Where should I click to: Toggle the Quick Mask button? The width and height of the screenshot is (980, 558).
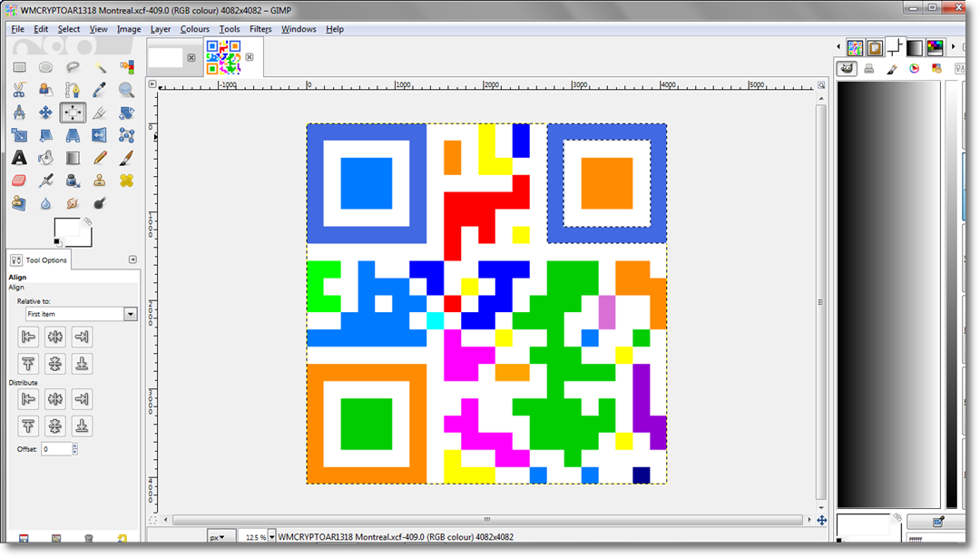[152, 520]
